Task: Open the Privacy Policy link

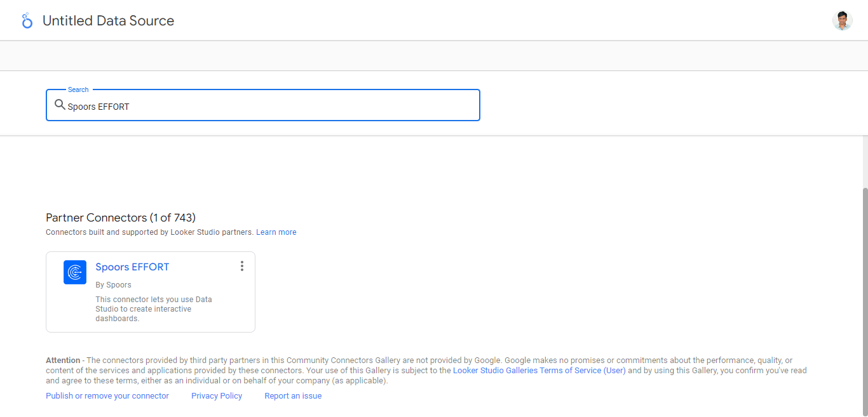Action: 217,396
